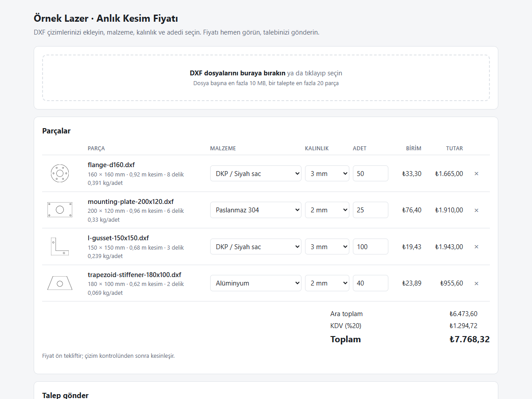532x399 pixels.
Task: Click the file name flange-d160.dxf
Action: click(111, 165)
